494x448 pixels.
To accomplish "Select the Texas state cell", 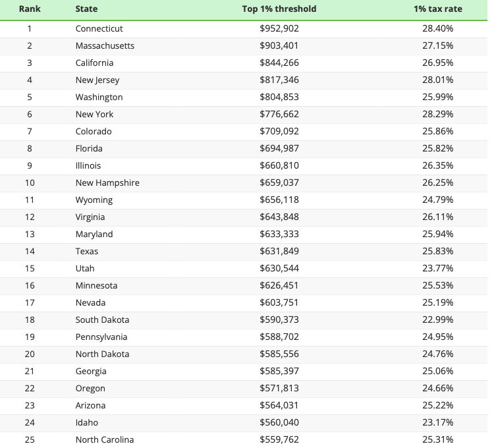I will [x=87, y=252].
